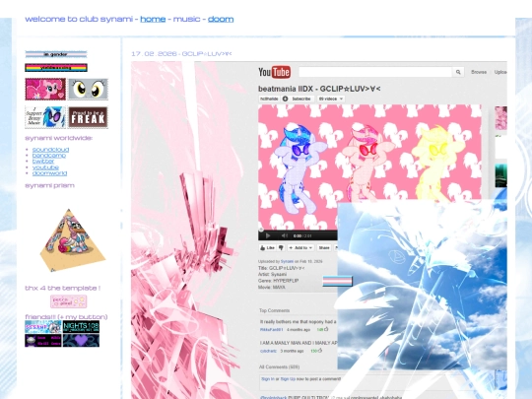Click the pink petrapixel template button

pos(69,301)
